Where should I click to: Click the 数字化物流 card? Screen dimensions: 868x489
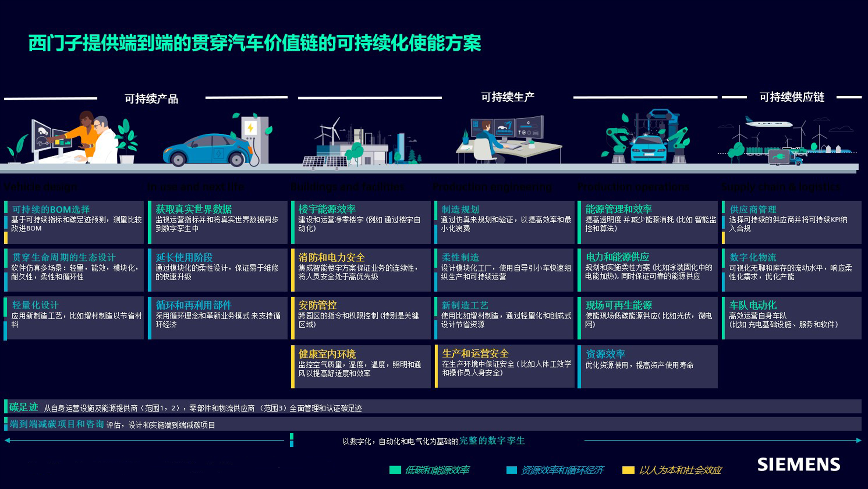[792, 270]
